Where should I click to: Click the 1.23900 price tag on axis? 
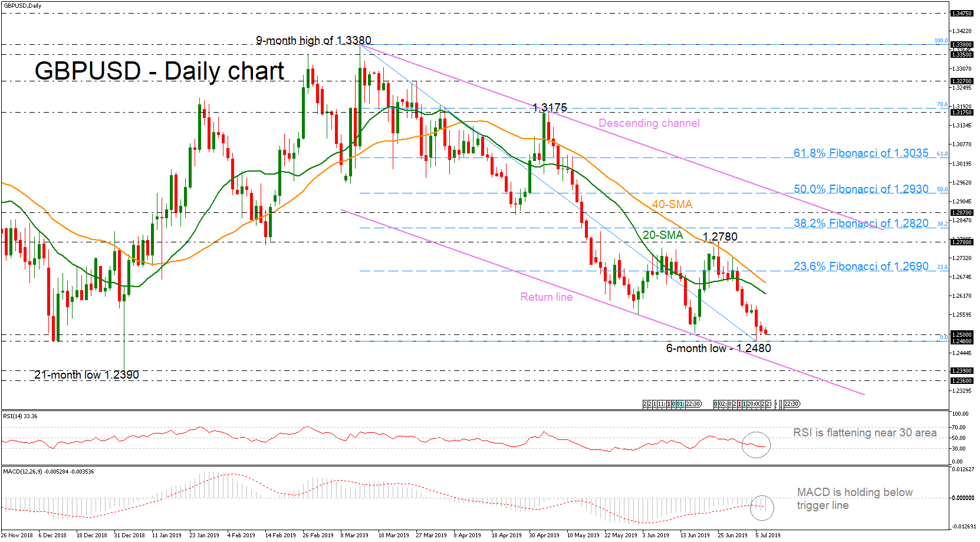pos(962,371)
